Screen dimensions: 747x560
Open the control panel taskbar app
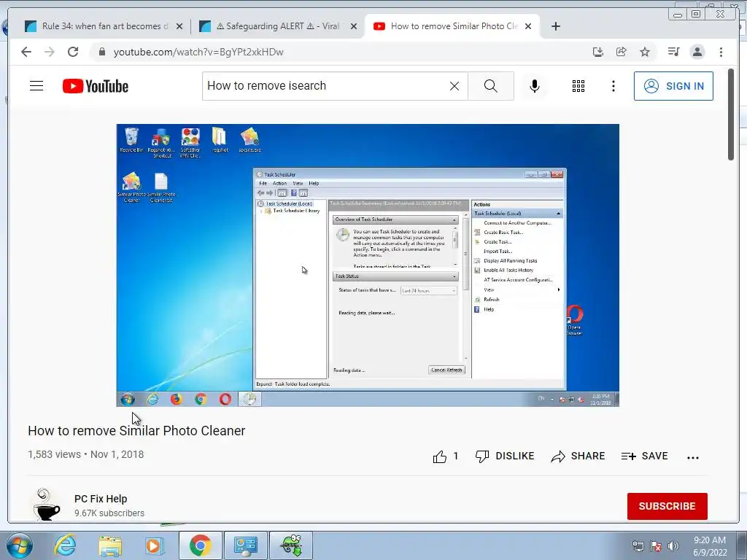[246, 545]
